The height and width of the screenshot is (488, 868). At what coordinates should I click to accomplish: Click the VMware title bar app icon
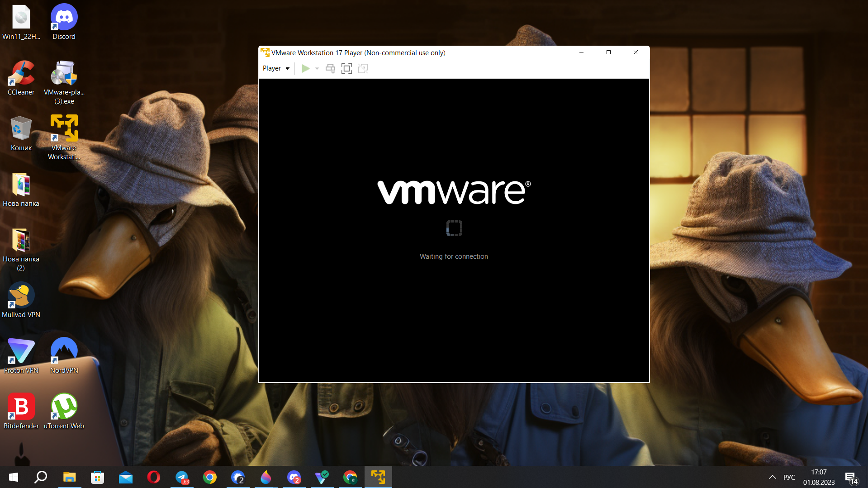point(265,52)
